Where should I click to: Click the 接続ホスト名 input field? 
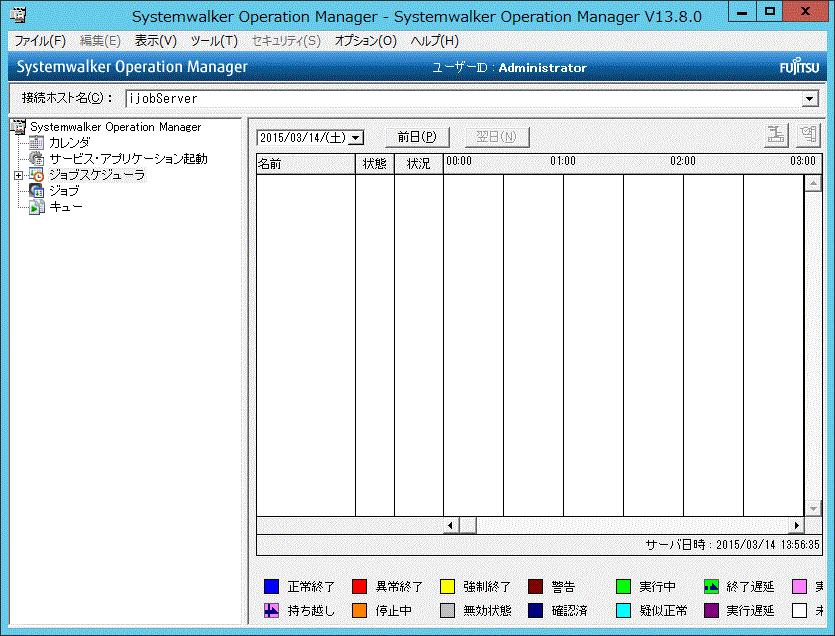point(463,99)
